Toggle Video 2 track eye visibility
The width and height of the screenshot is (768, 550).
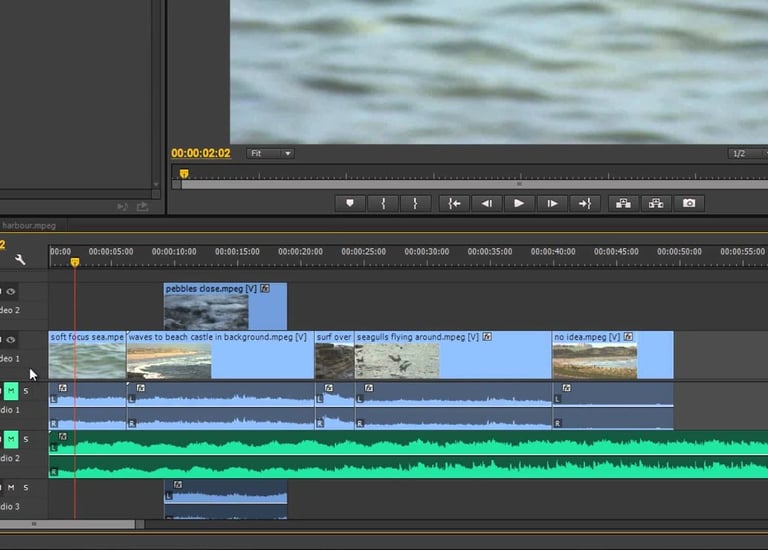[11, 292]
